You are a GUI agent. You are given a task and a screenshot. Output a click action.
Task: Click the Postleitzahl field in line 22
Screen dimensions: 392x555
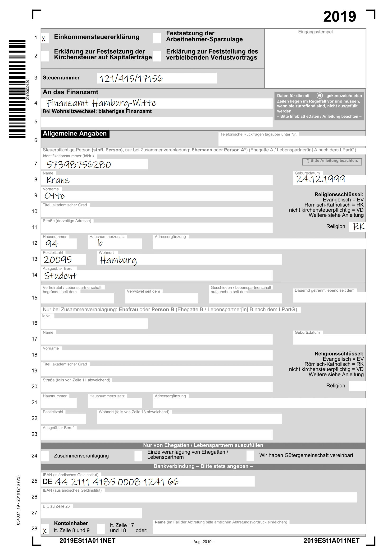64,419
